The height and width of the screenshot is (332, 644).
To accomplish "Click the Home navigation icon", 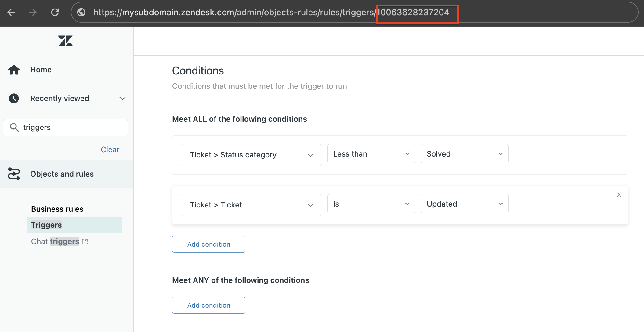I will click(15, 69).
